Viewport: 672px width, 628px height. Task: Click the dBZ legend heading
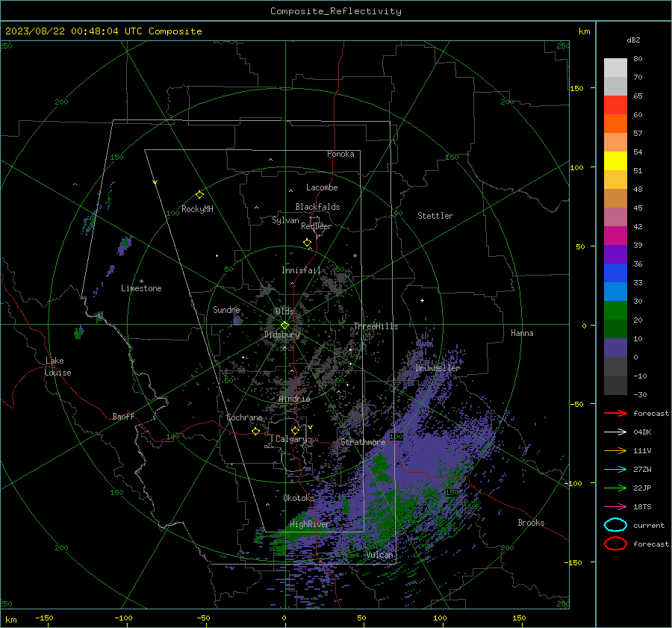(x=633, y=40)
